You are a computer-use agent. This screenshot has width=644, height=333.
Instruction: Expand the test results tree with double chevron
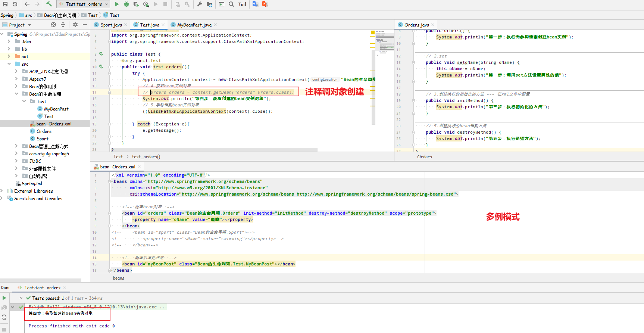click(x=21, y=298)
